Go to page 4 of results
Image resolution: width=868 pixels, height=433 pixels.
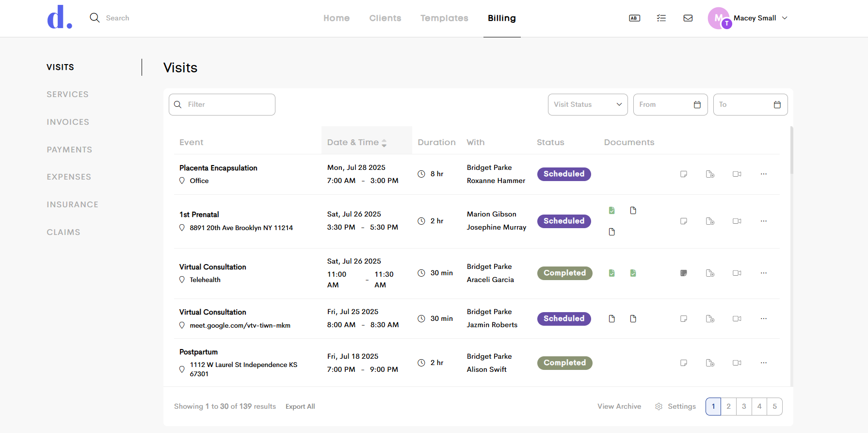759,406
